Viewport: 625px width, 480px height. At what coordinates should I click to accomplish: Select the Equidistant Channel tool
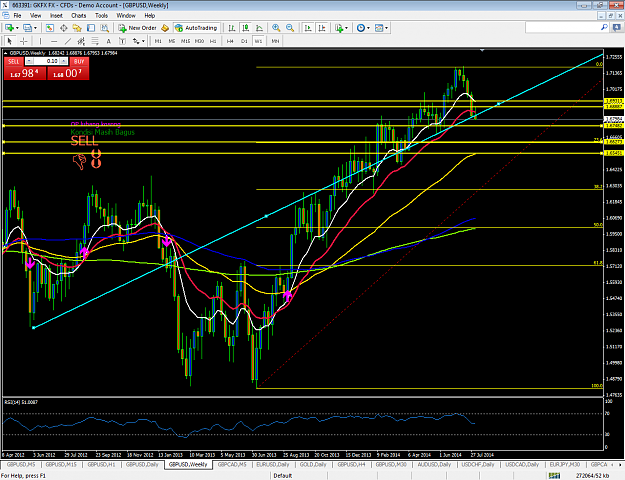pyautogui.click(x=81, y=41)
